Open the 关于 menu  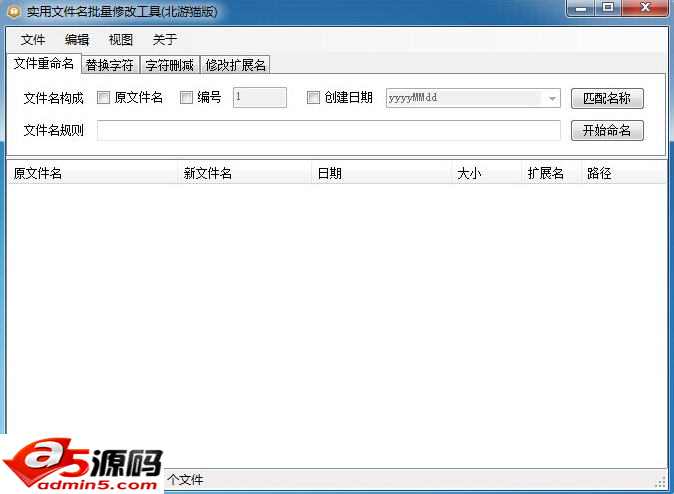(x=165, y=40)
